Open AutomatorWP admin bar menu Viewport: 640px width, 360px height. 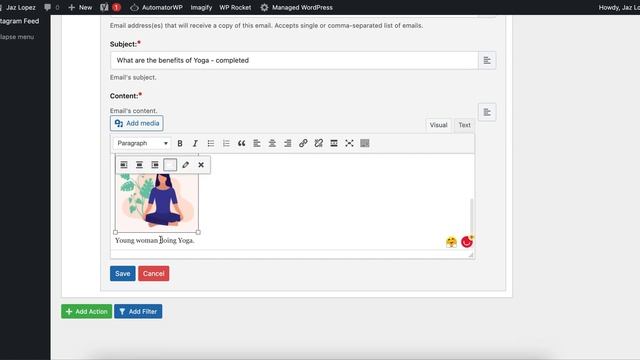[x=156, y=7]
